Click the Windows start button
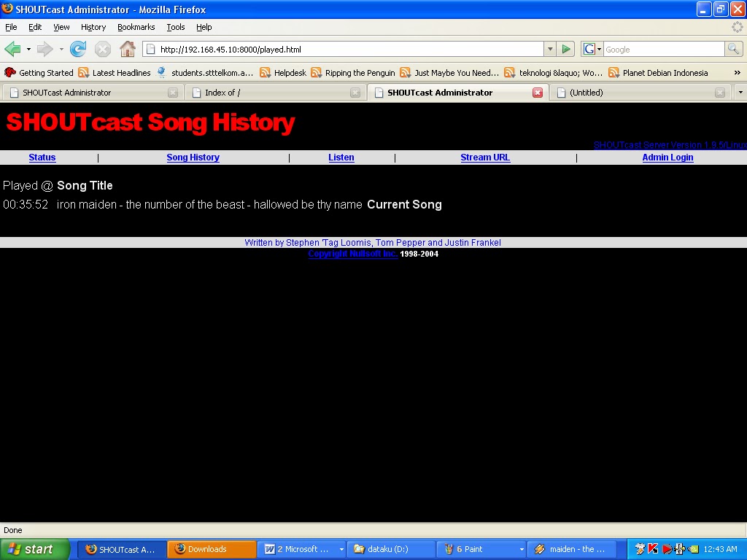747x560 pixels. [35, 549]
